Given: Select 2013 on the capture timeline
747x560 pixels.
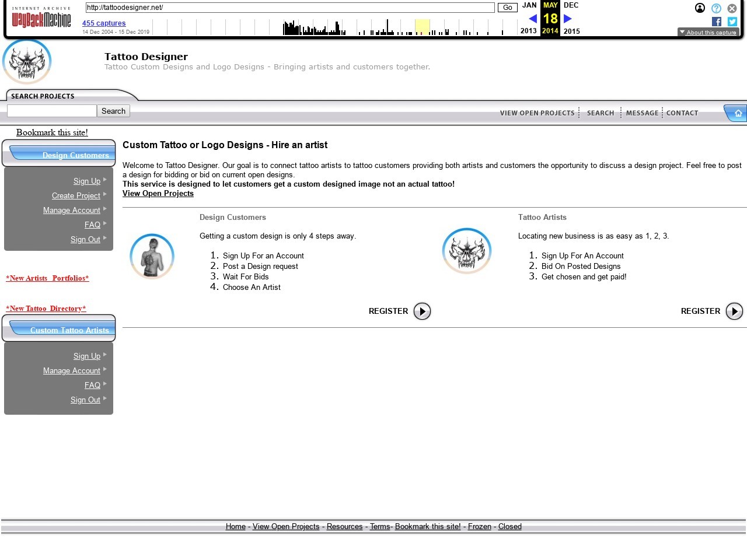Looking at the screenshot, I should click(x=528, y=31).
